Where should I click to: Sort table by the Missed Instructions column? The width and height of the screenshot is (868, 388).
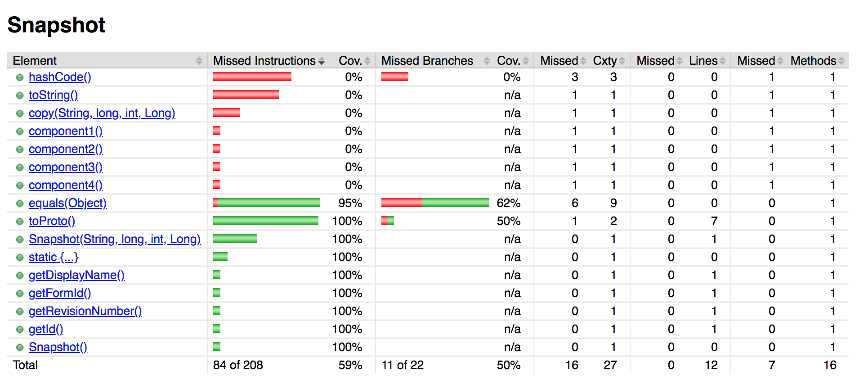pyautogui.click(x=321, y=60)
